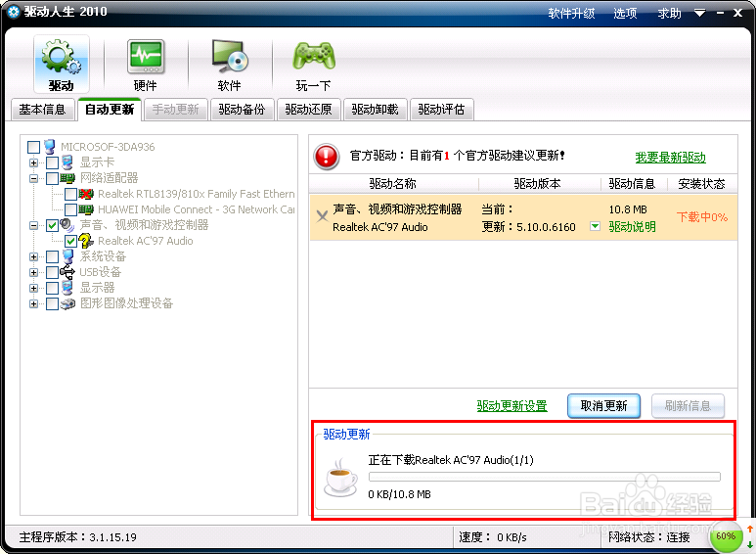Open the 硬件 hardware monitor icon
Viewport: 756px width, 554px height.
[145, 65]
